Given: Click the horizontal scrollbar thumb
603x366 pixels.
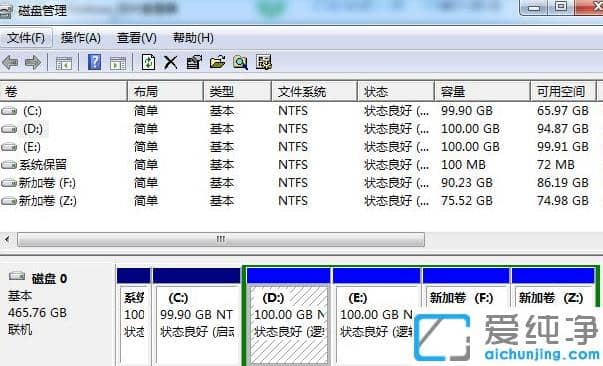Looking at the screenshot, I should tap(221, 239).
